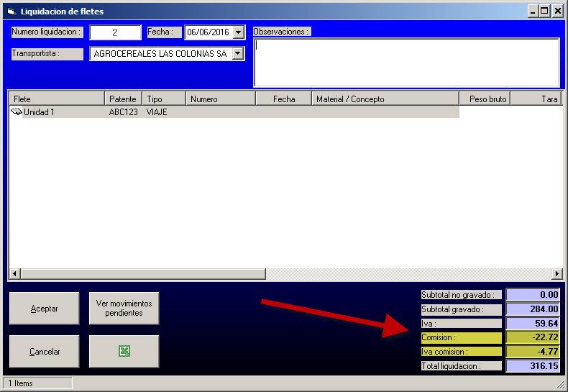Image resolution: width=568 pixels, height=392 pixels.
Task: Click the Numero liquidacion input field
Action: pyautogui.click(x=115, y=32)
